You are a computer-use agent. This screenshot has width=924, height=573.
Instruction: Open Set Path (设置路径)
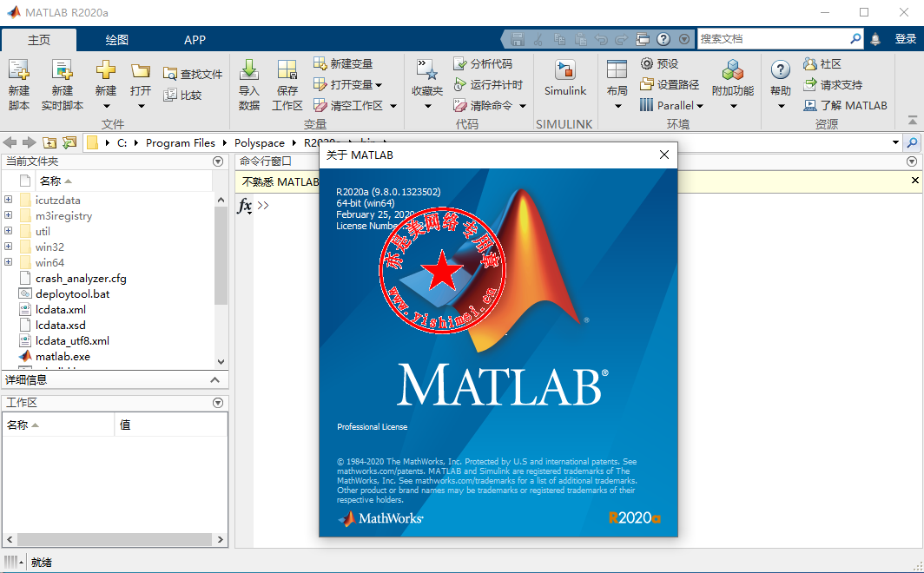(670, 85)
